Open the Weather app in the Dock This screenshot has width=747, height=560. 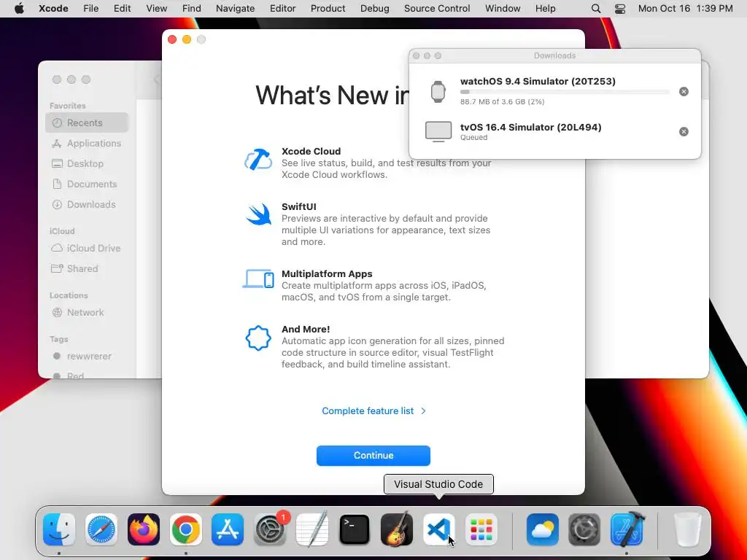tap(543, 529)
